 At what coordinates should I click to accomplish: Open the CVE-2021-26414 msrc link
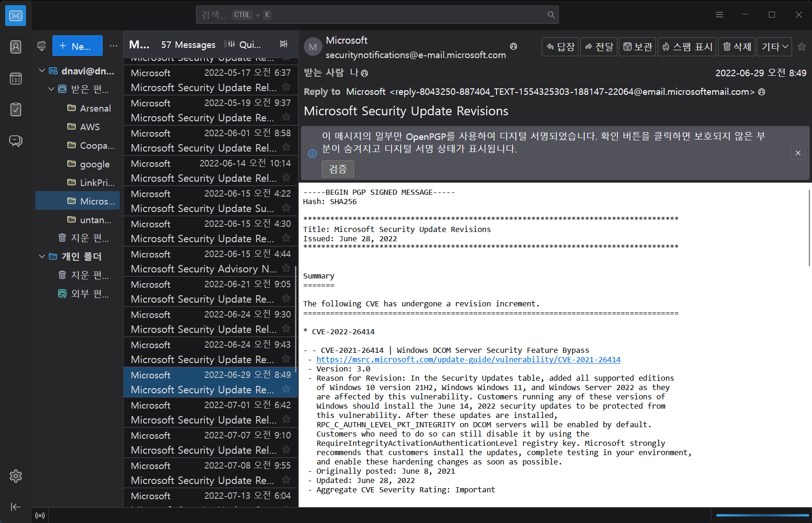(468, 359)
